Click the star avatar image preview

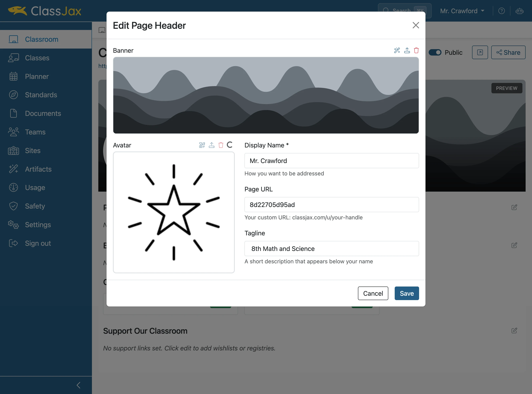[x=174, y=212]
